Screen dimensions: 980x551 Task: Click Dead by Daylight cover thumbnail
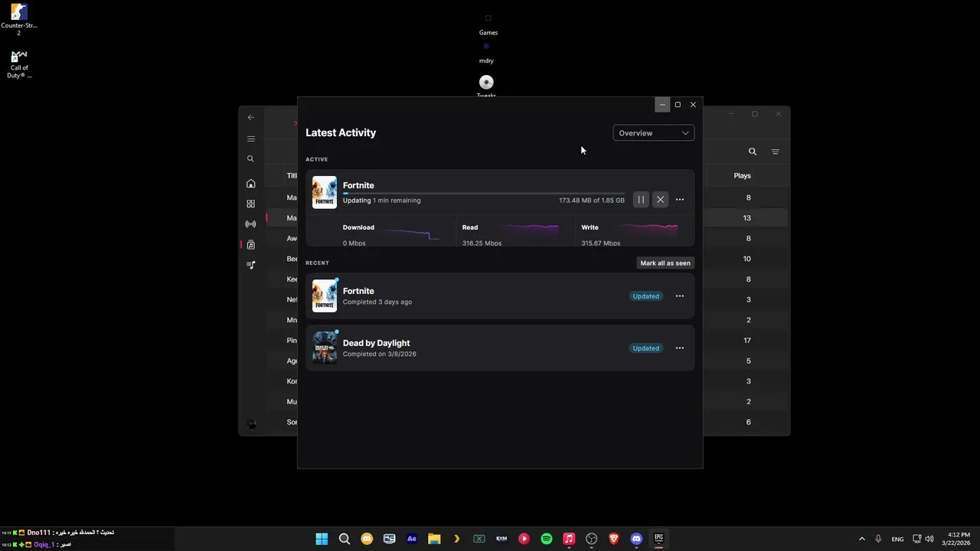[325, 348]
